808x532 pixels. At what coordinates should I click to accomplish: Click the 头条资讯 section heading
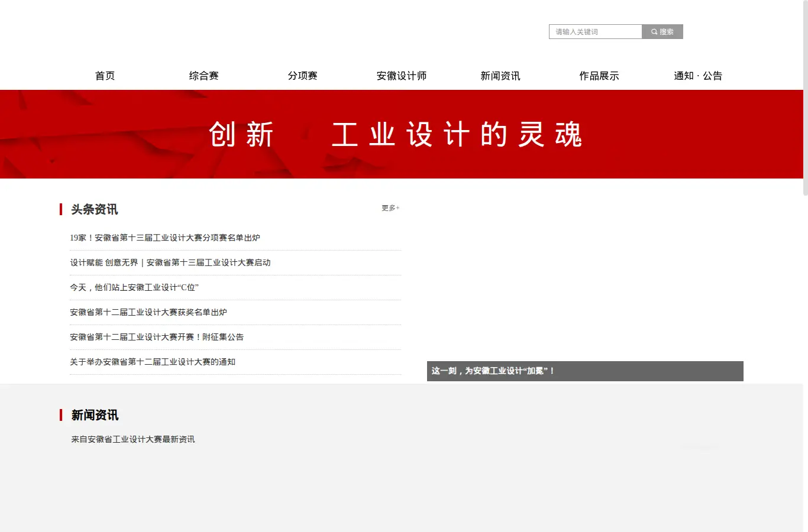pos(95,209)
